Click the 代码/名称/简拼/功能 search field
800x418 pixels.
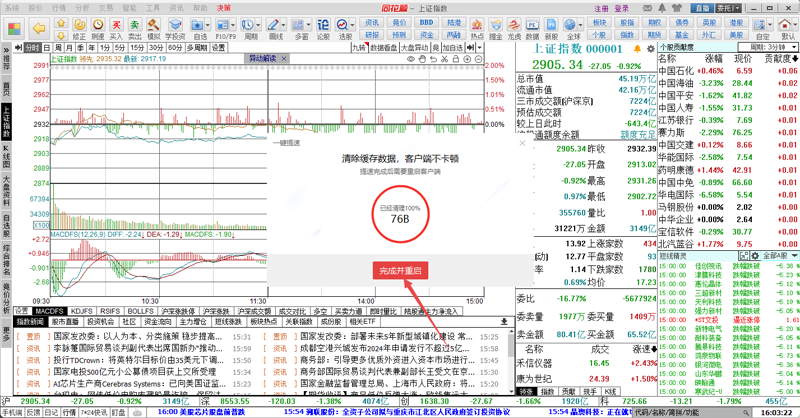pyautogui.click(x=692, y=412)
